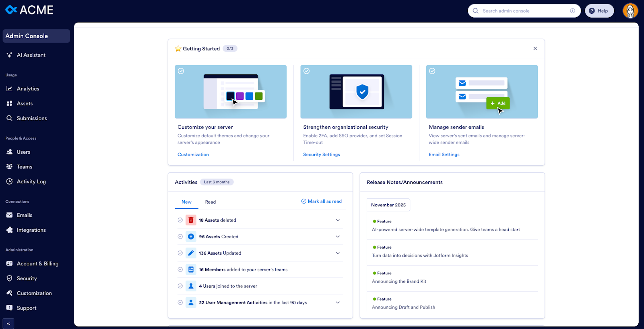Viewport: 644px width, 329px height.
Task: Mark 136 Assets Updated as read
Action: tap(180, 253)
